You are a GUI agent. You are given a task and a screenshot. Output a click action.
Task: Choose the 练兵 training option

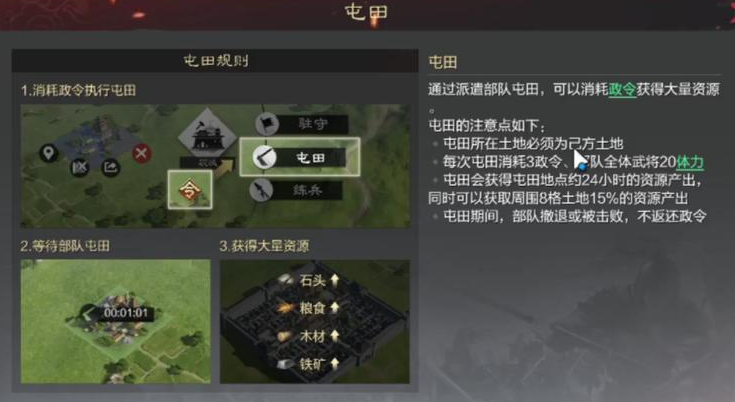click(296, 190)
